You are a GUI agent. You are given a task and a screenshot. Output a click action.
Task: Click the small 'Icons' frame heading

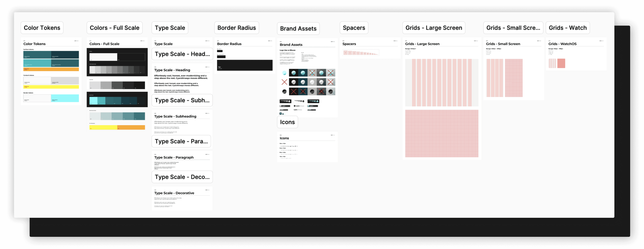point(284,138)
